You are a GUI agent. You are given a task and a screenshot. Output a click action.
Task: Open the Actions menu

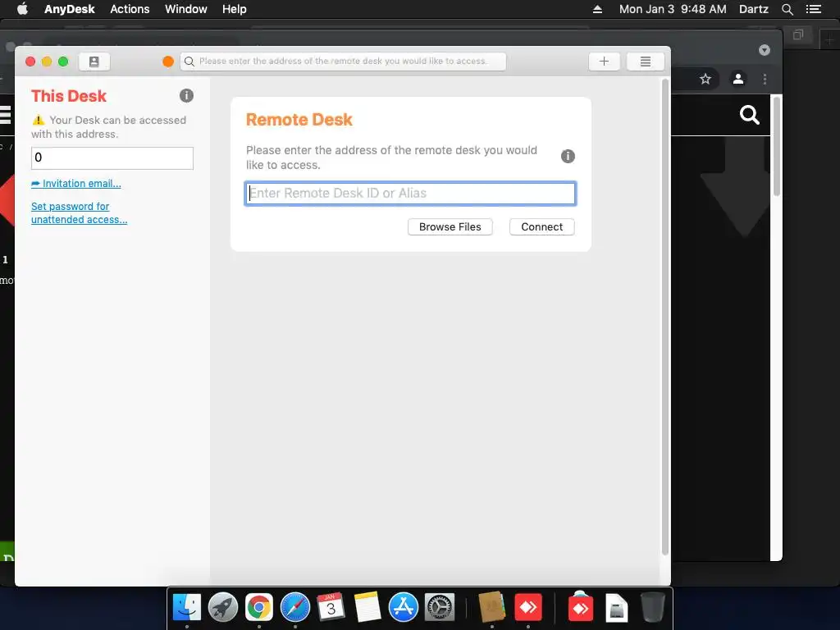pyautogui.click(x=130, y=9)
